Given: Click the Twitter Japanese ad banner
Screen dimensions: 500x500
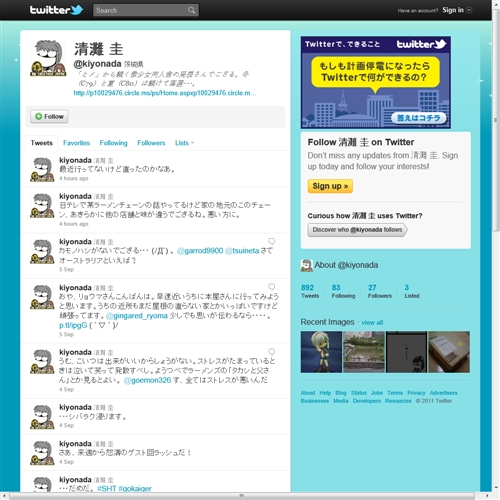Looking at the screenshot, I should pos(376,82).
